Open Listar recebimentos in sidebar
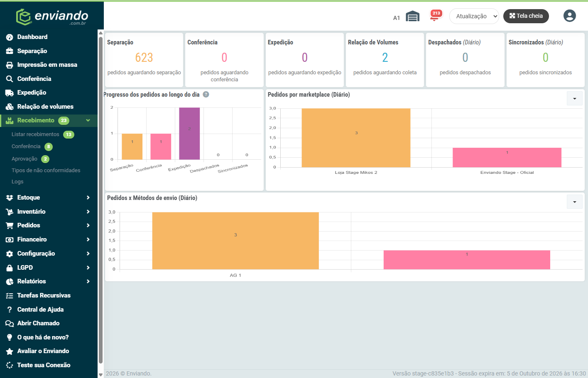Screen dimensions: 588x378 tap(35, 134)
